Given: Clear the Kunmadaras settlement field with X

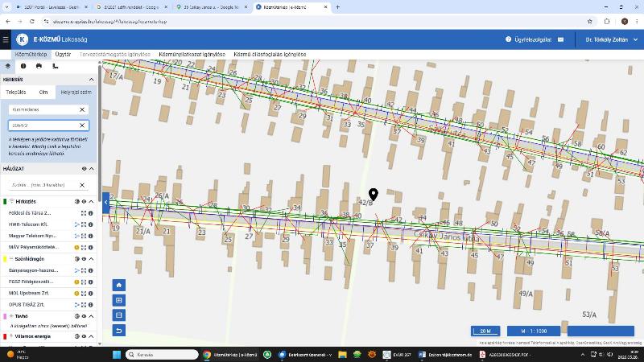Looking at the screenshot, I should coord(82,109).
